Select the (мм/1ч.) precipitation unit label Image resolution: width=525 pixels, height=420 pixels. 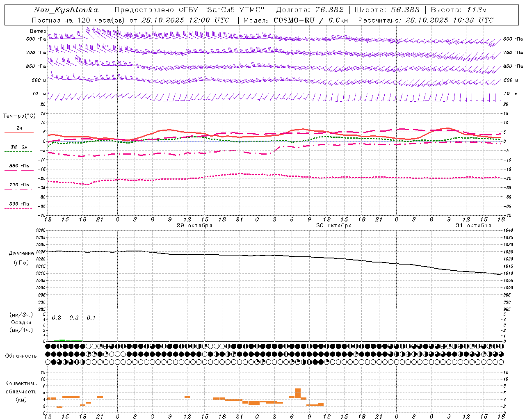pyautogui.click(x=21, y=330)
